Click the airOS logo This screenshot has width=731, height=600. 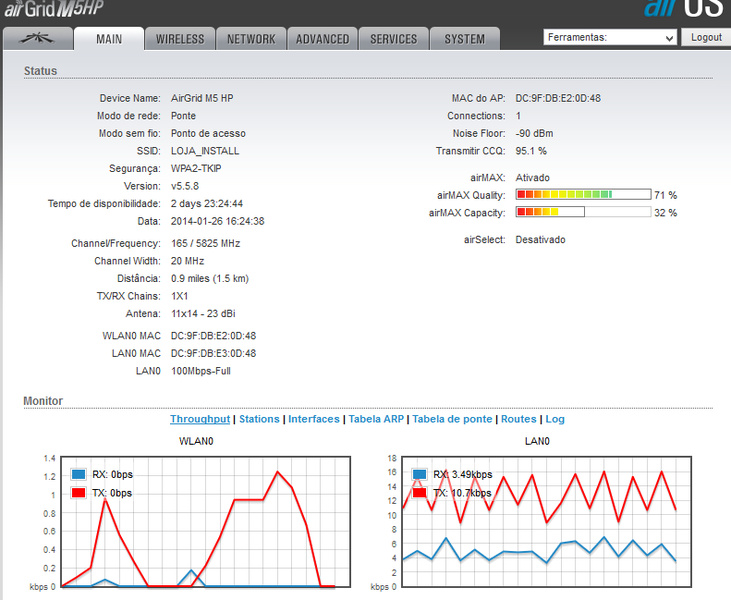[x=685, y=10]
